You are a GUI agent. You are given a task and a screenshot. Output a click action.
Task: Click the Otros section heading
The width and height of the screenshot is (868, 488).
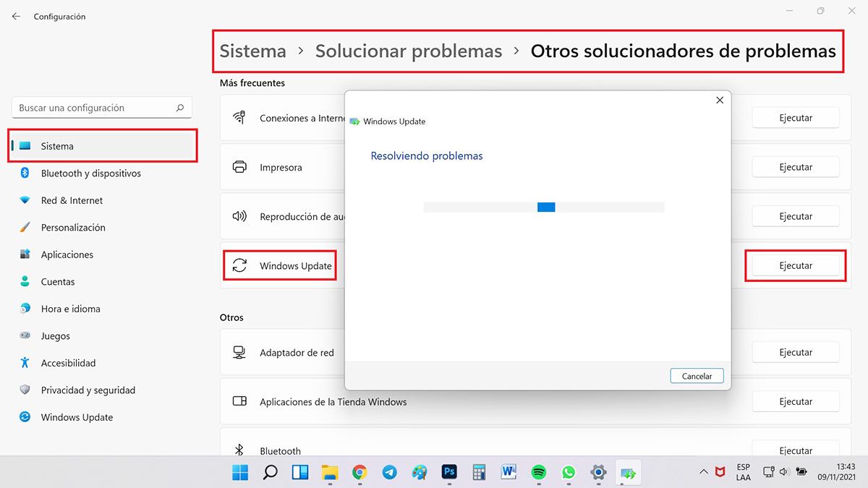click(x=231, y=317)
